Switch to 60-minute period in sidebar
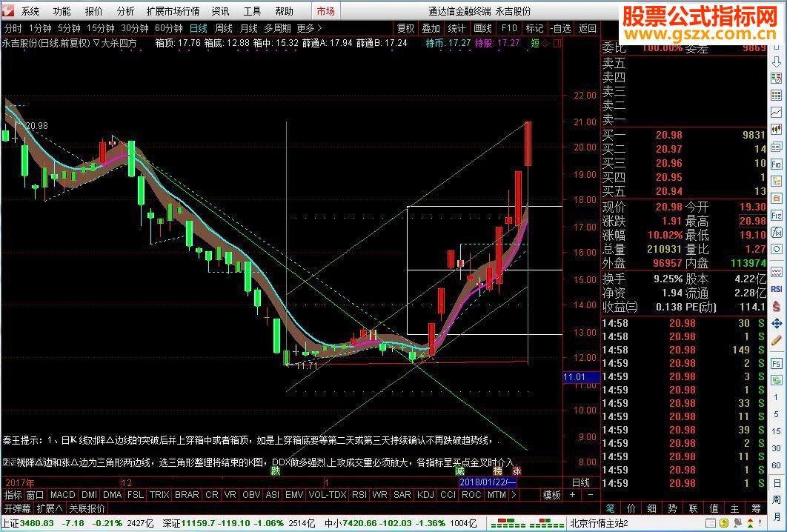This screenshot has width=787, height=532. coord(777,465)
